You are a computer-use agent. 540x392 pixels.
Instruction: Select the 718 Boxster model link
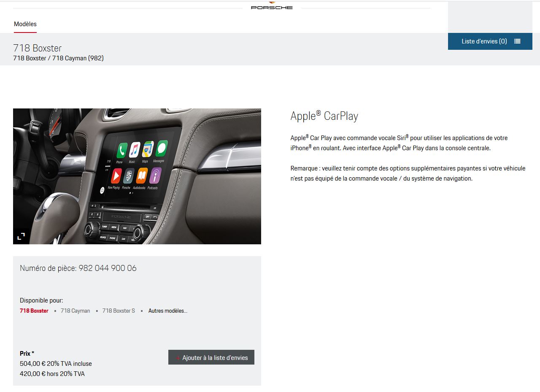coord(34,311)
